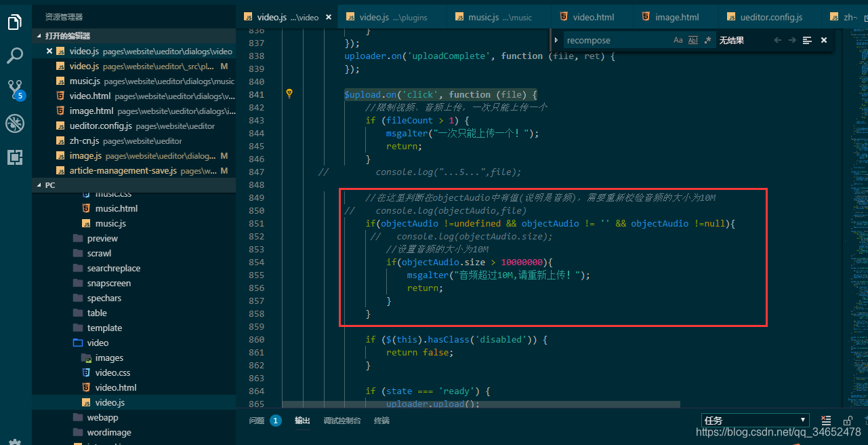Close the find widget
868x445 pixels.
coord(824,40)
